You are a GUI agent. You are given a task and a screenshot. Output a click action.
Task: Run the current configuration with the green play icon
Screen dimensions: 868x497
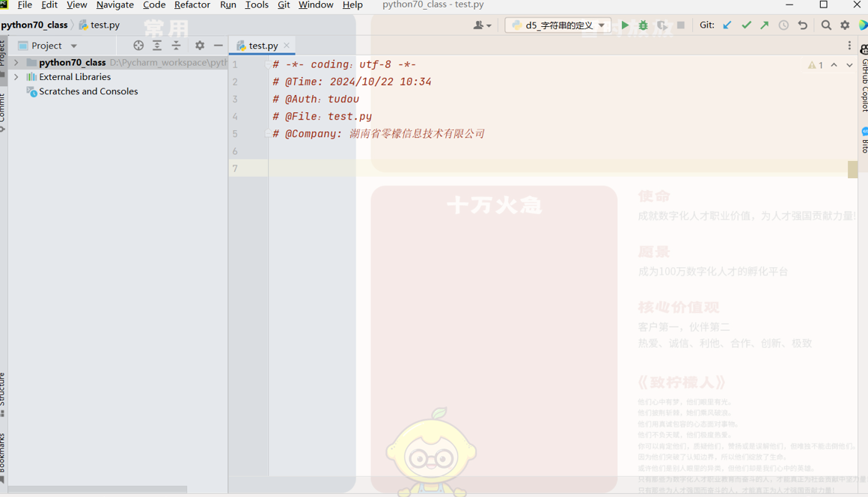click(625, 25)
